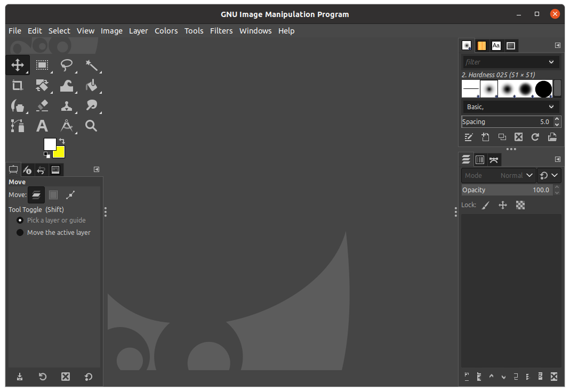This screenshot has height=392, width=570.
Task: Select the Move tool
Action: [18, 66]
